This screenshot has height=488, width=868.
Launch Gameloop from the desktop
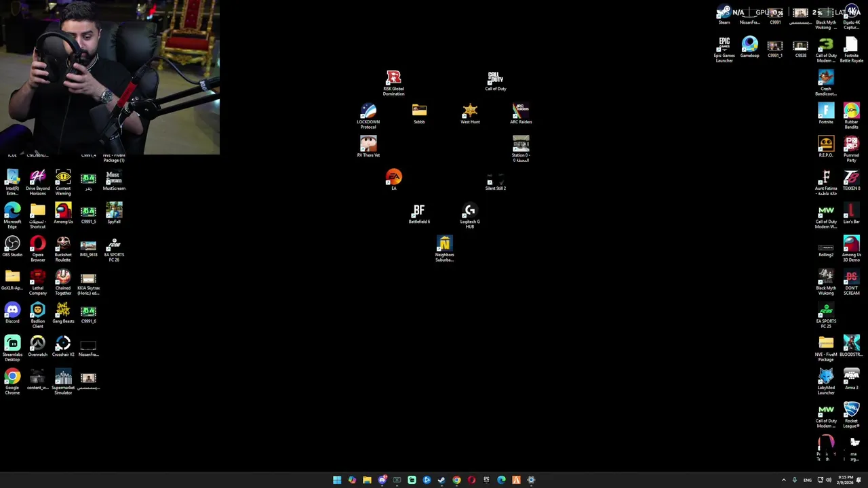(749, 47)
